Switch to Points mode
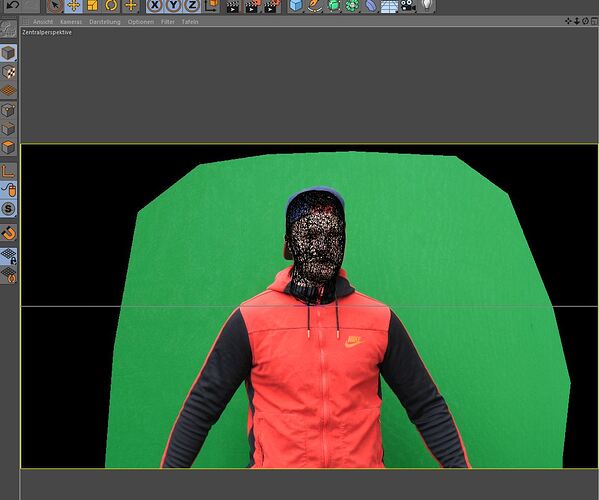 tap(8, 110)
